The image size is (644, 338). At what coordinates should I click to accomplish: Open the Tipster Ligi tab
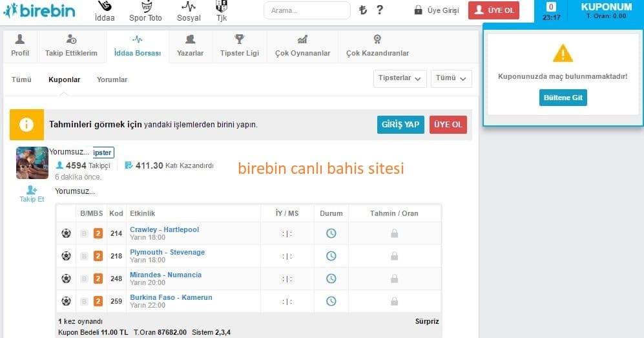pos(239,47)
